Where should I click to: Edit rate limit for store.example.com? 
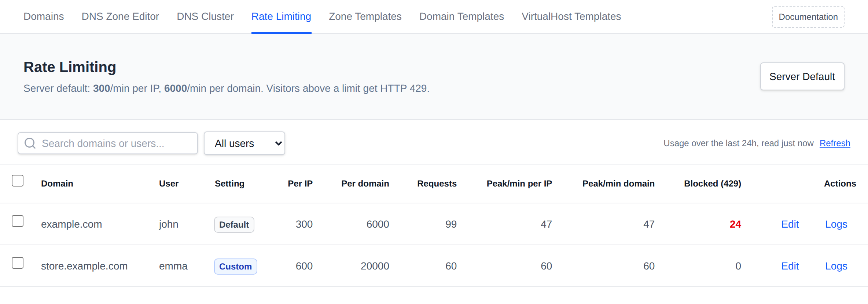pyautogui.click(x=790, y=266)
